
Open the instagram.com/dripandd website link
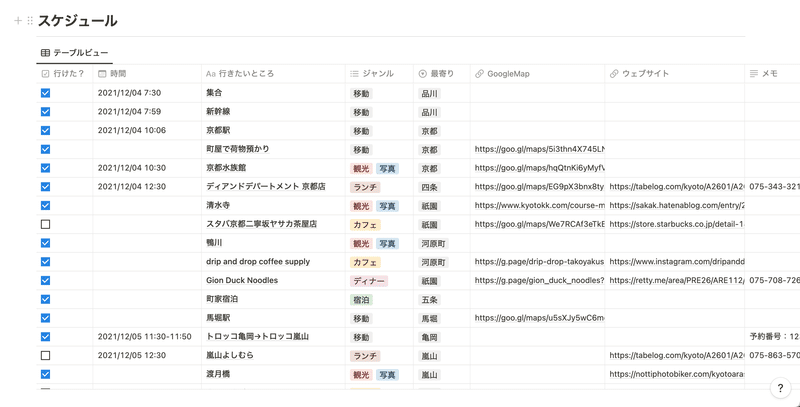677,262
